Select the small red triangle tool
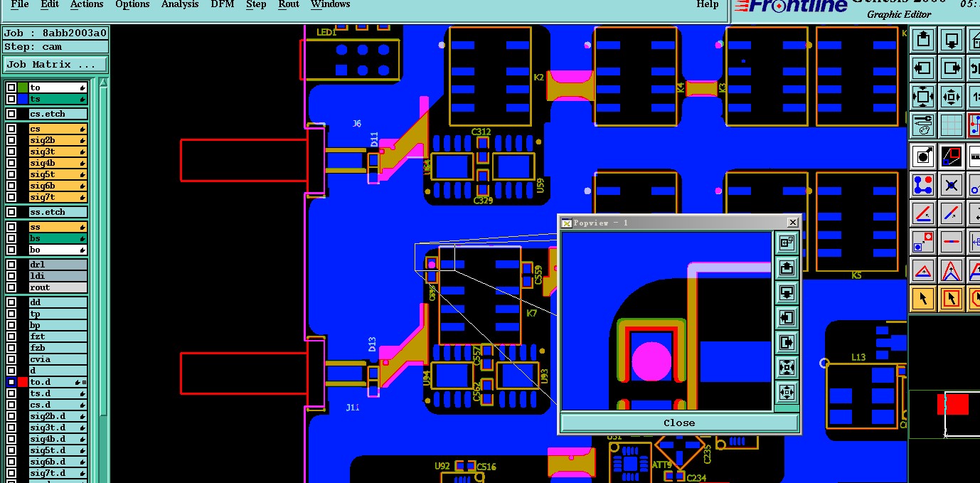The height and width of the screenshot is (483, 980). pyautogui.click(x=923, y=270)
